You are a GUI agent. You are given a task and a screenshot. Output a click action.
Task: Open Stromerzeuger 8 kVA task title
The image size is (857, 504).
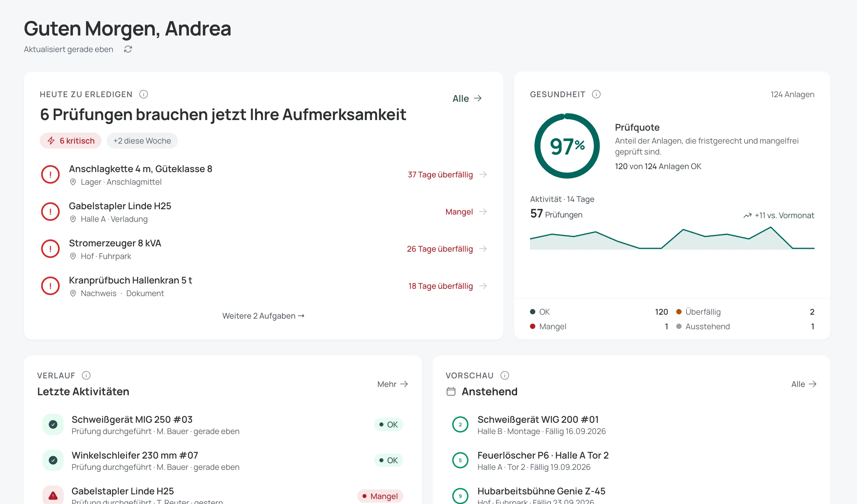tap(115, 243)
